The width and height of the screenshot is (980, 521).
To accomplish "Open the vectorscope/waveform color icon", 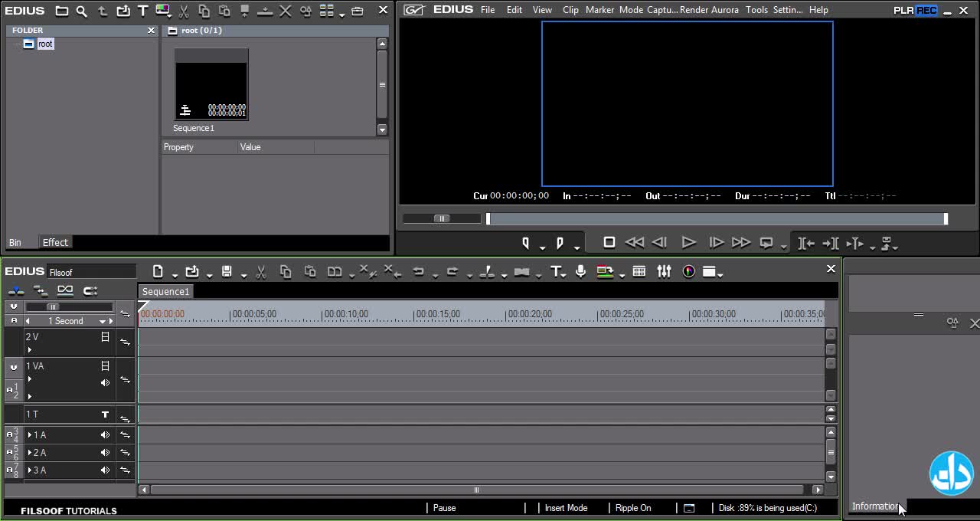I will tap(688, 271).
